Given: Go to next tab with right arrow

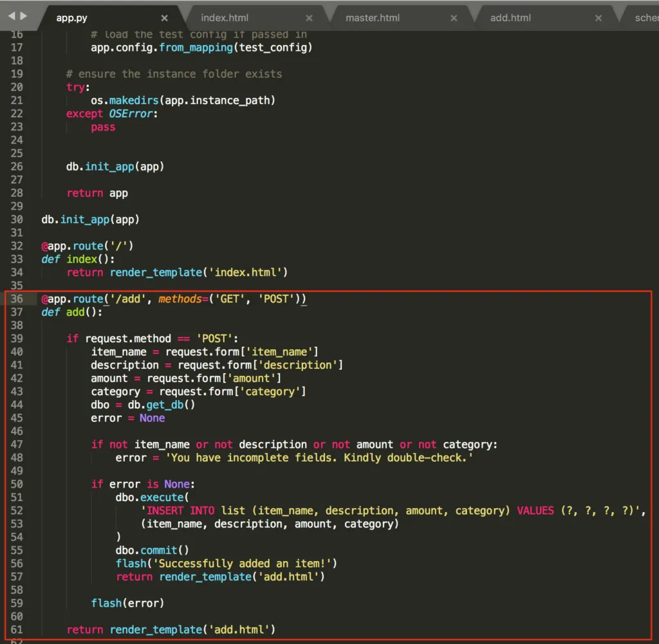Looking at the screenshot, I should [x=24, y=15].
